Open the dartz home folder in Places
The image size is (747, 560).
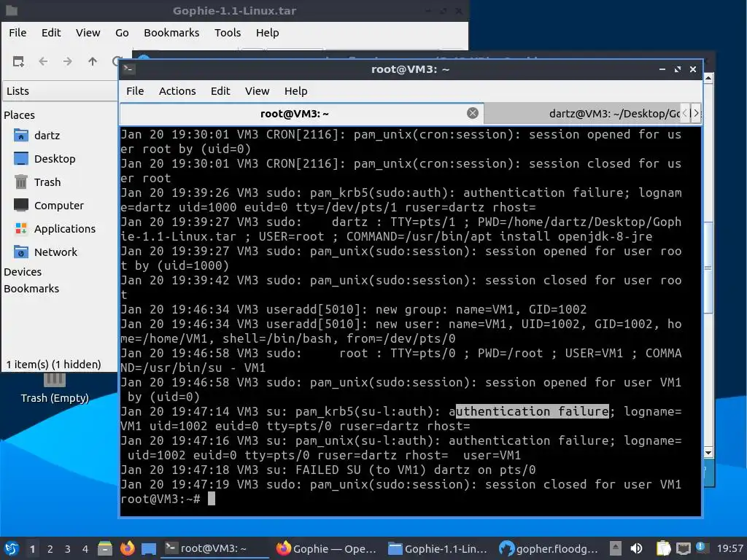[47, 135]
